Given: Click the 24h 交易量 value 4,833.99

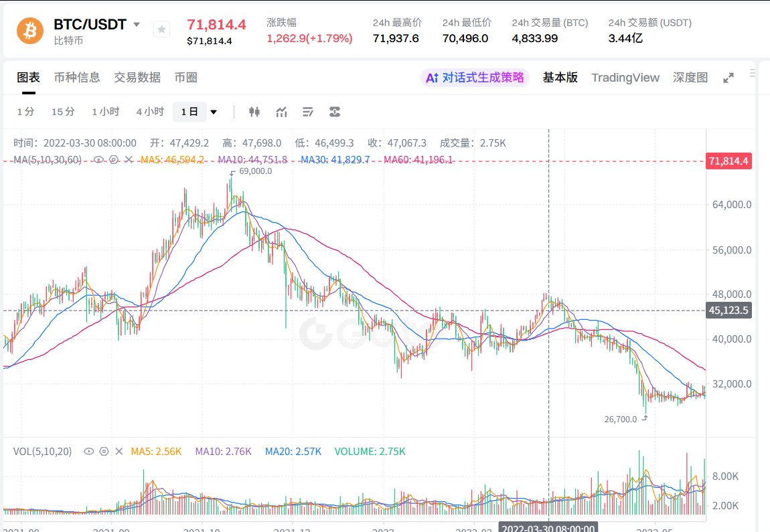Looking at the screenshot, I should [535, 38].
